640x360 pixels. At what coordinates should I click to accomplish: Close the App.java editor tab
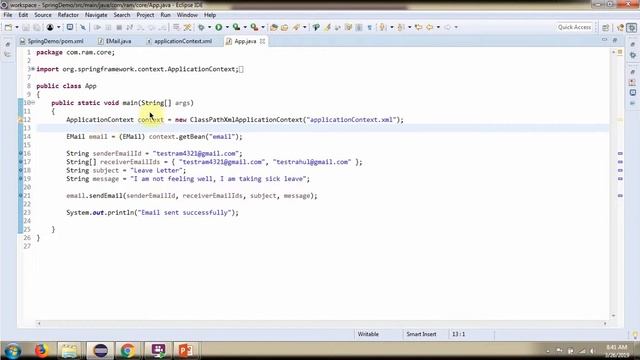click(x=262, y=41)
